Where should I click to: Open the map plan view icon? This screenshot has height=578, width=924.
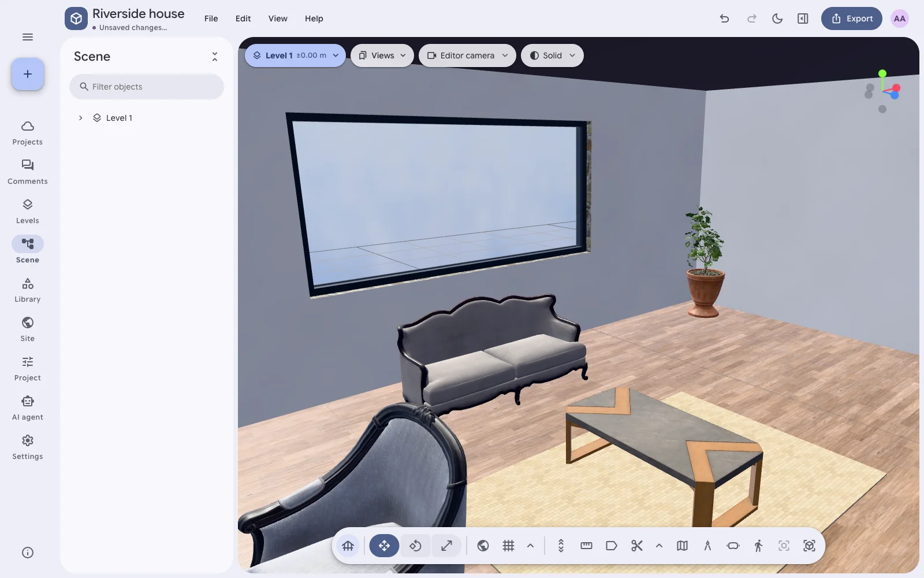click(x=682, y=546)
